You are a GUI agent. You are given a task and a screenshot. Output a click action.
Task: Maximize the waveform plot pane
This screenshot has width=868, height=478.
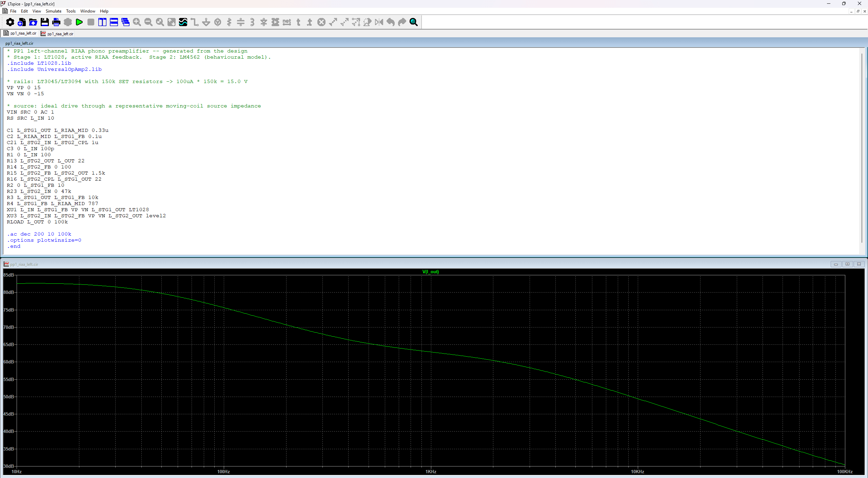847,264
